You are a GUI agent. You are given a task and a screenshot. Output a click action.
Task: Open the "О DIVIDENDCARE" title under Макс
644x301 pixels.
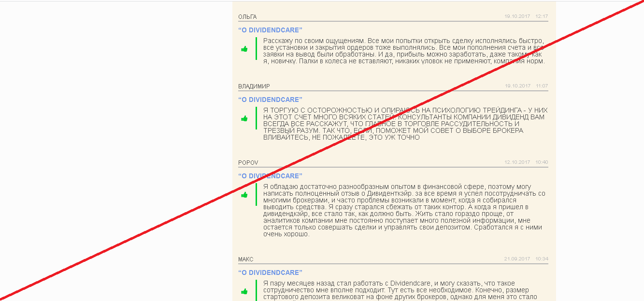coord(270,273)
